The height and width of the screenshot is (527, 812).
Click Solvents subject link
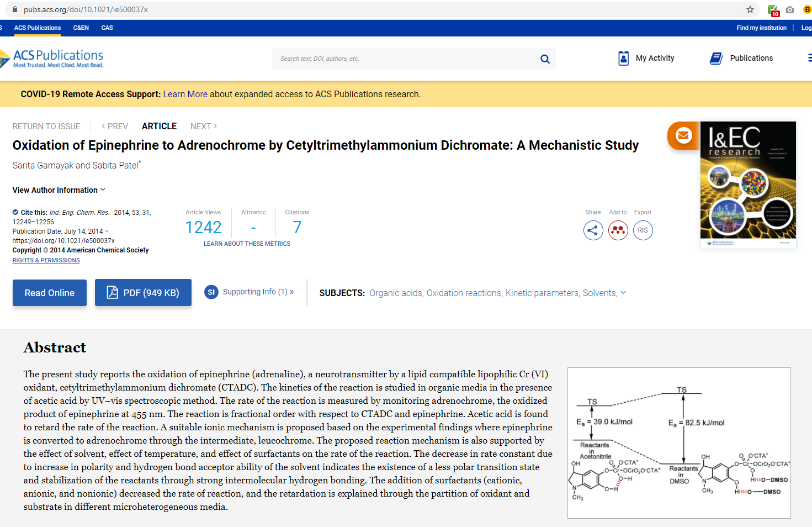[x=600, y=293]
